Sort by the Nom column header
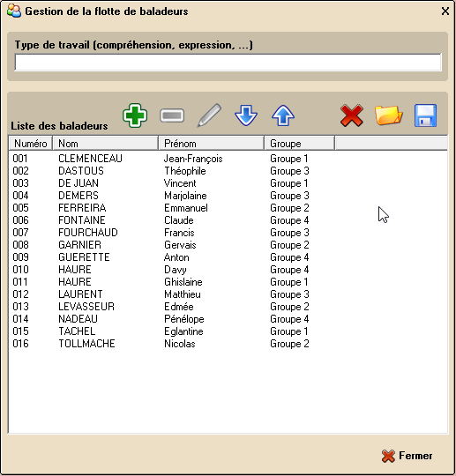This screenshot has width=456, height=476. coord(106,144)
